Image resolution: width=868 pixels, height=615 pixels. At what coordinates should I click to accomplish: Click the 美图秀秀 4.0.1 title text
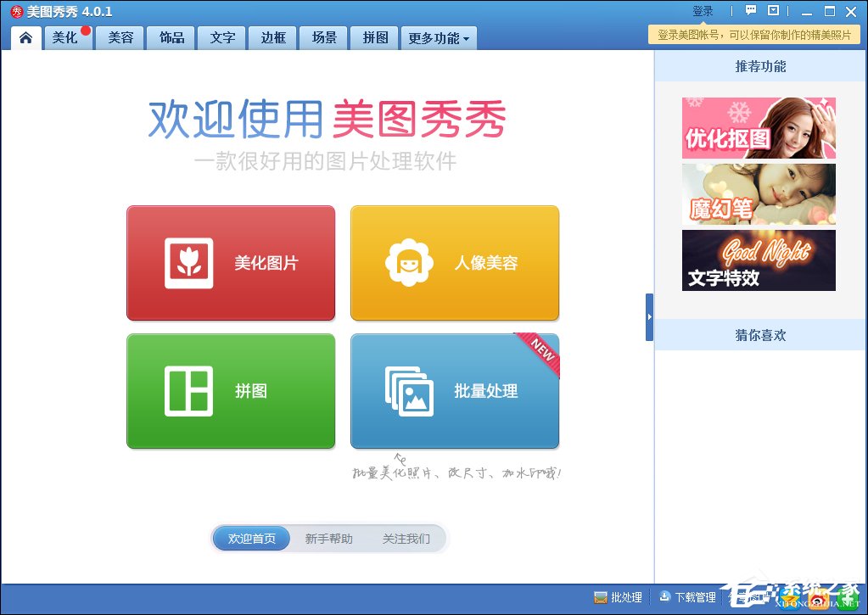click(70, 12)
